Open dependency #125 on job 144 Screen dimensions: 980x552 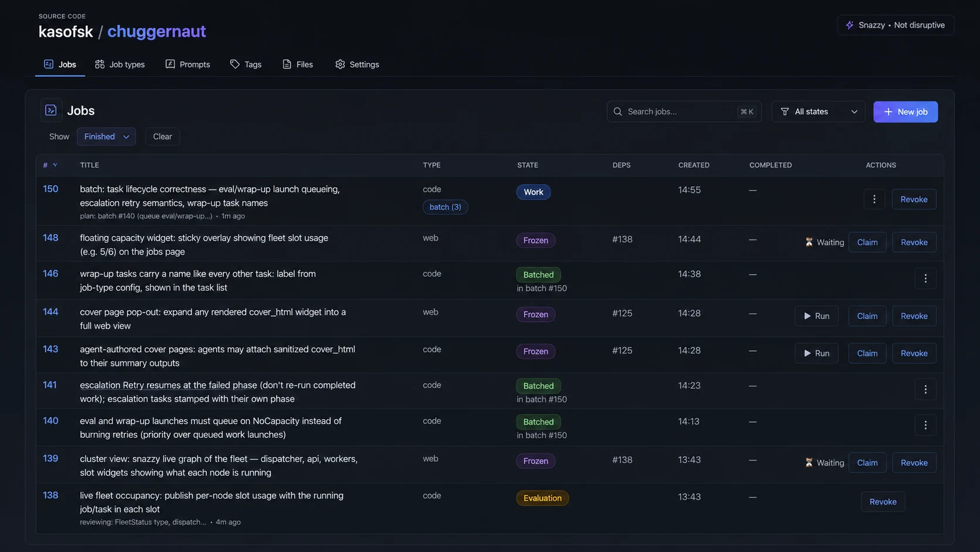pos(622,313)
